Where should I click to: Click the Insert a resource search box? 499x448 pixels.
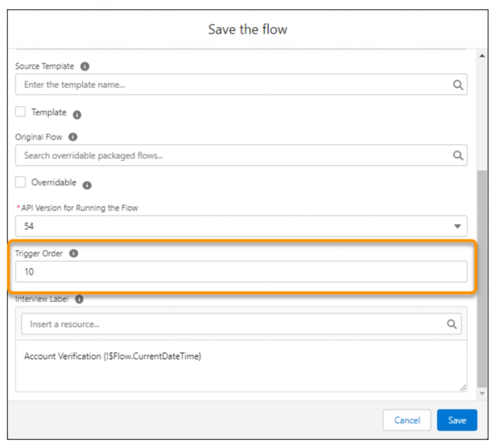[x=234, y=324]
